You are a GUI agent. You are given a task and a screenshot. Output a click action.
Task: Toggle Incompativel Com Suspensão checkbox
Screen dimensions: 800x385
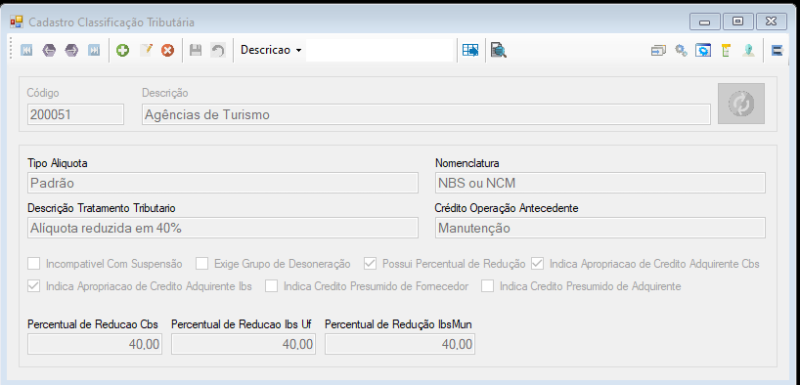pyautogui.click(x=34, y=264)
